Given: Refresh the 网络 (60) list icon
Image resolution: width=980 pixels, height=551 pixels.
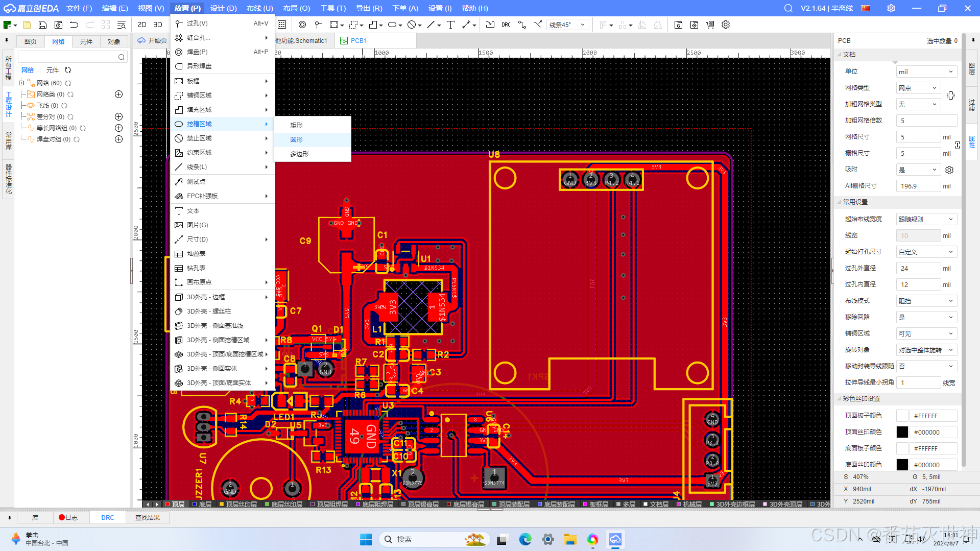Looking at the screenshot, I should (x=68, y=83).
